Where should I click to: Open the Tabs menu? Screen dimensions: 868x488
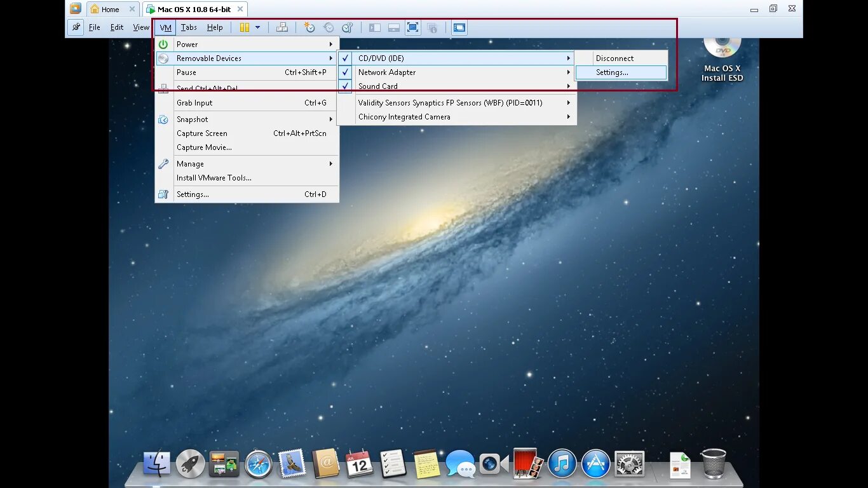point(189,27)
